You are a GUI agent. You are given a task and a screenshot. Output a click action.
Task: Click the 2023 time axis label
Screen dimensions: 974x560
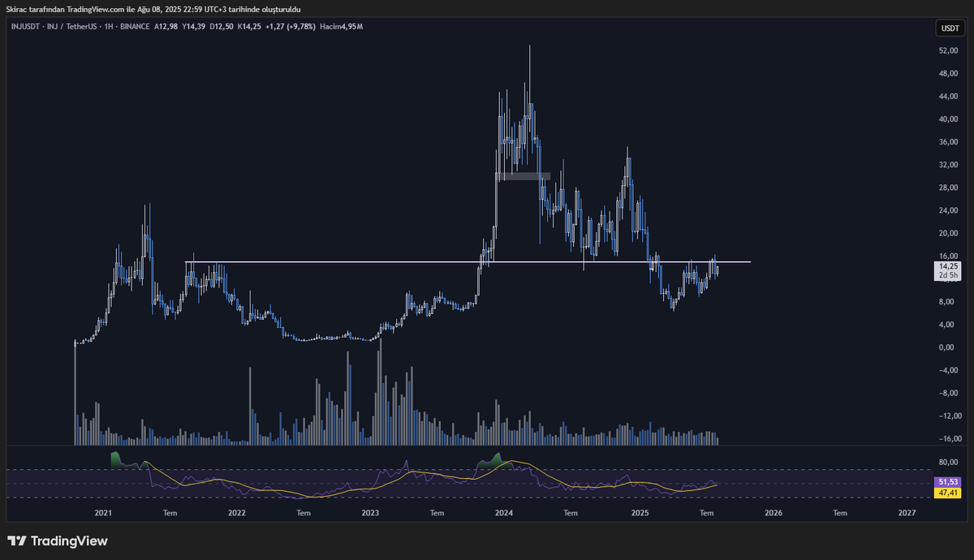[x=370, y=513]
